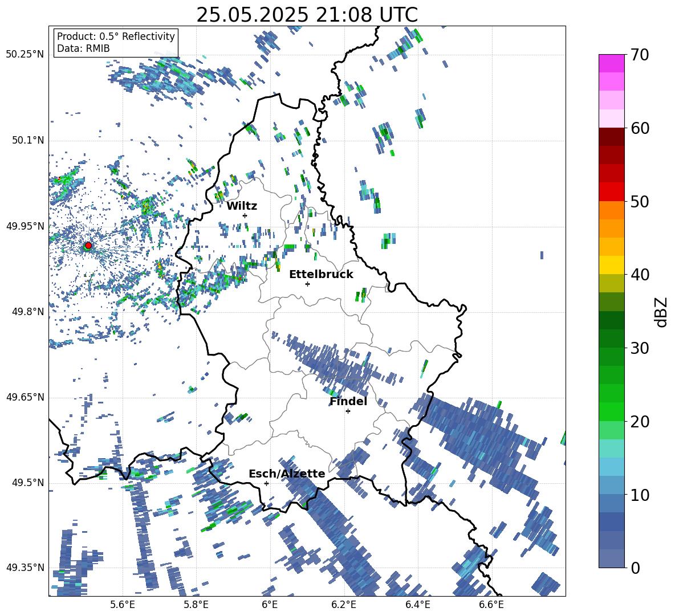Click the 40 tick on the colorbar

point(640,275)
